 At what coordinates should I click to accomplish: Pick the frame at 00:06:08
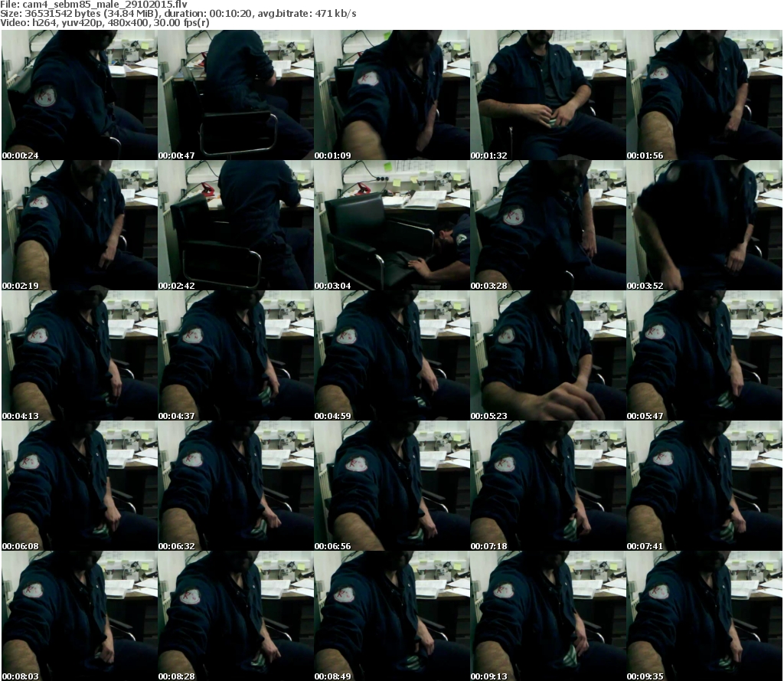[80, 486]
